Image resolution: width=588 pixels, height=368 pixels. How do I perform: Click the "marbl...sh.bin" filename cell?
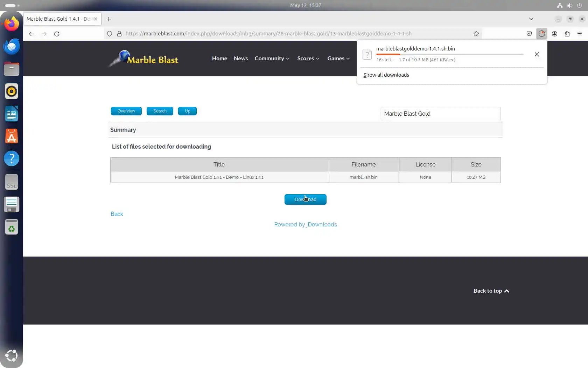coord(363,177)
